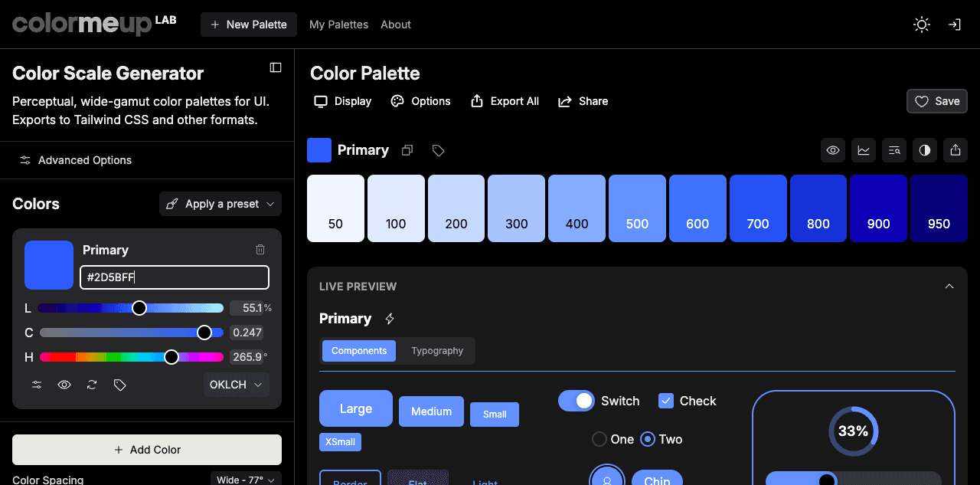
Task: Click the sign-in icon in header
Action: [955, 25]
